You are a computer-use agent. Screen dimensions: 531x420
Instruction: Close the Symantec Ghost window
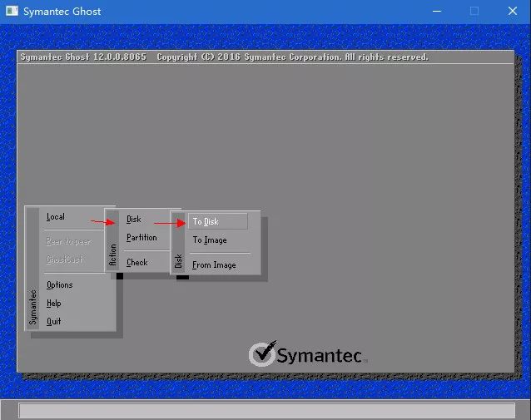click(513, 11)
